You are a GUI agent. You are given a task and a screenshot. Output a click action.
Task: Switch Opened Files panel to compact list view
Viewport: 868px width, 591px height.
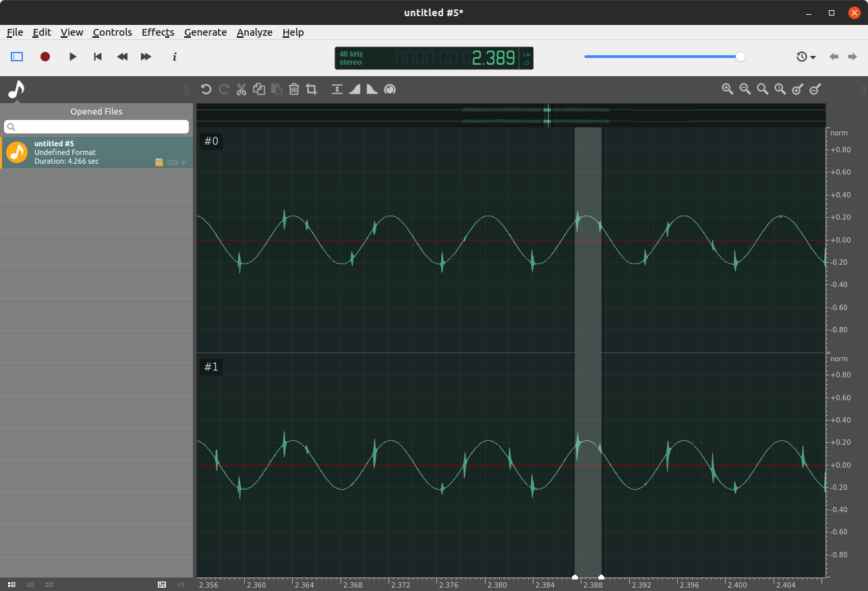click(30, 585)
